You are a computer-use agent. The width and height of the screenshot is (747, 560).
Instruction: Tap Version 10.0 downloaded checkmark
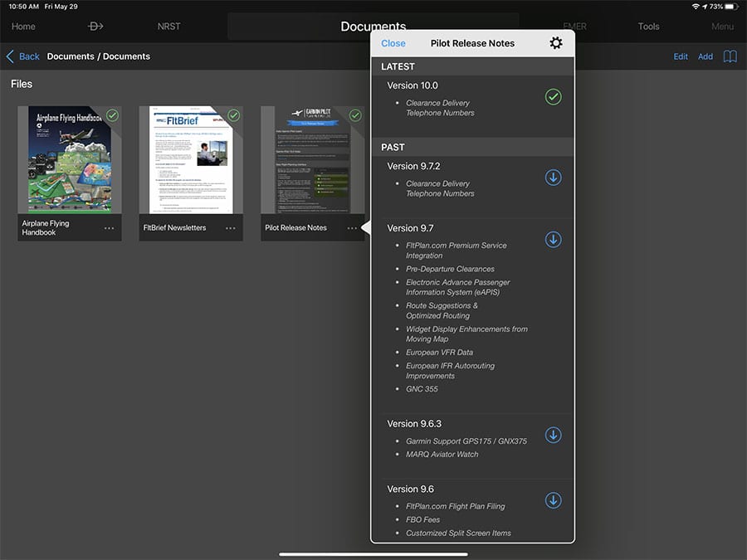click(x=553, y=97)
